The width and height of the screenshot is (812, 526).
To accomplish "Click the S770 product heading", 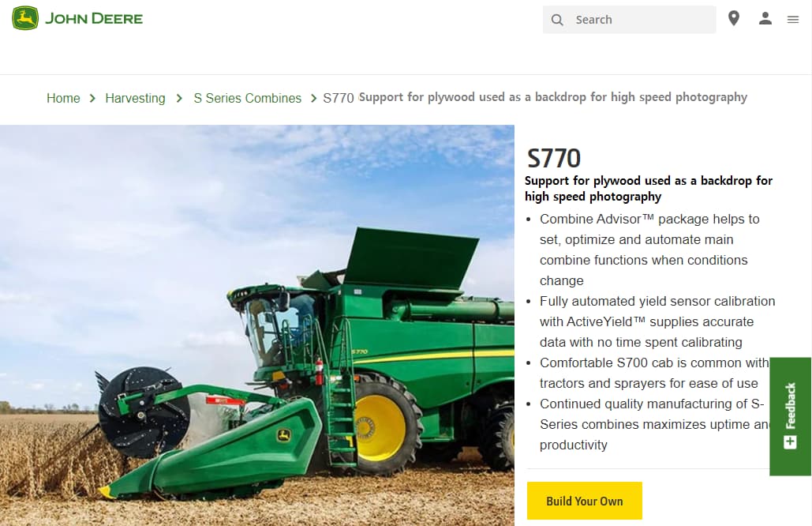I will pyautogui.click(x=554, y=158).
